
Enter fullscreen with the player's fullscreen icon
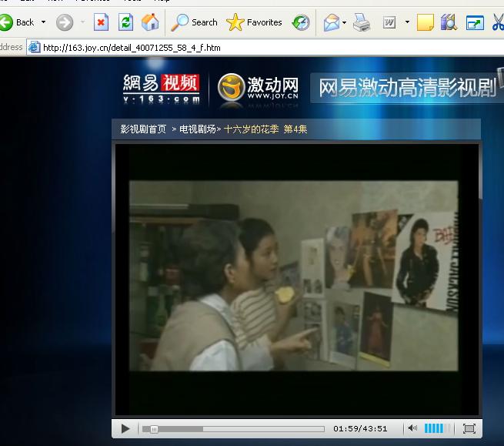pos(469,428)
